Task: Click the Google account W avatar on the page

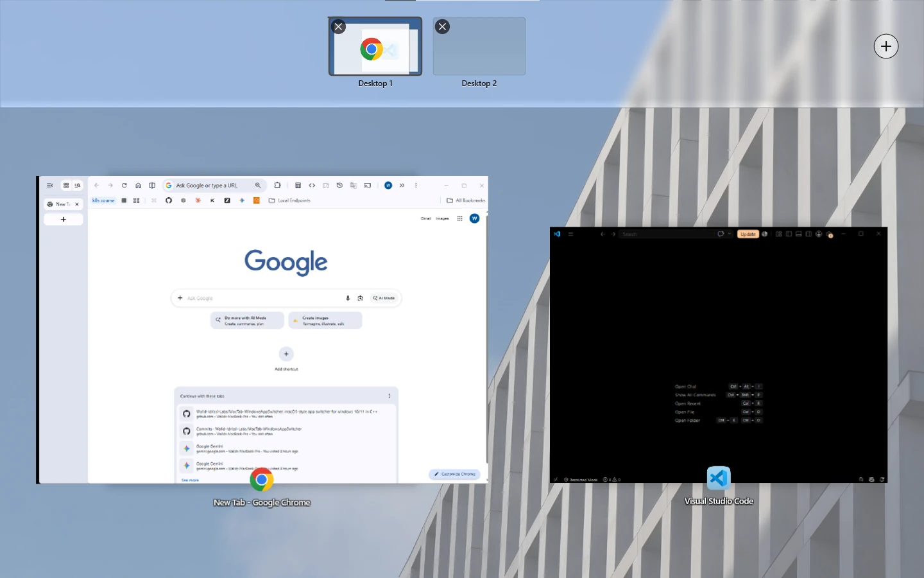Action: point(475,218)
